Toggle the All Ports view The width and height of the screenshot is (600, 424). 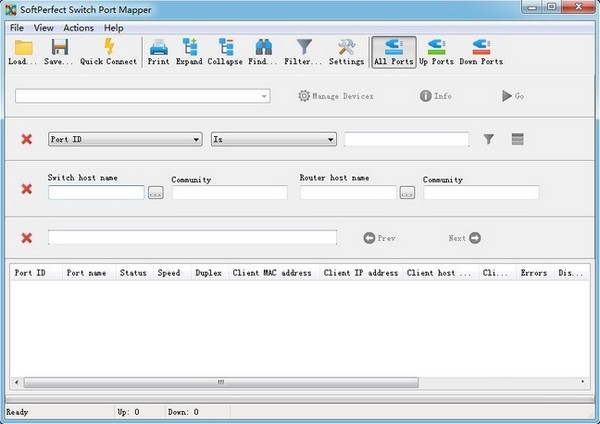pos(393,51)
